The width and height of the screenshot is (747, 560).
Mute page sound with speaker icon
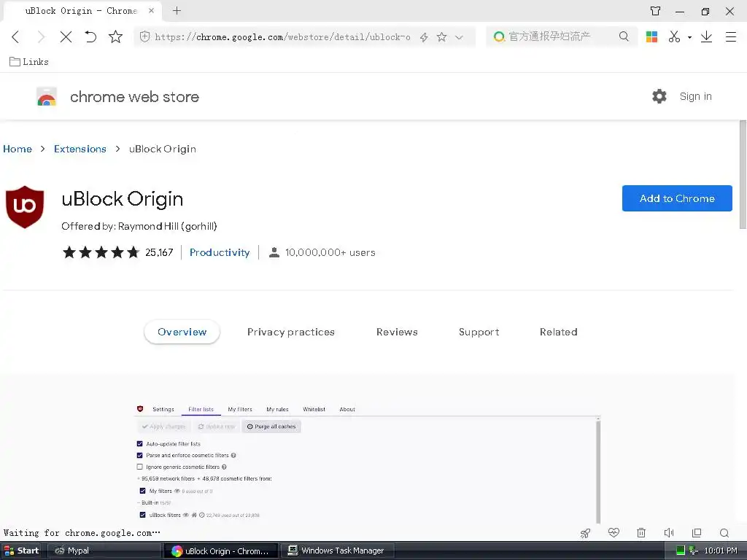click(669, 533)
